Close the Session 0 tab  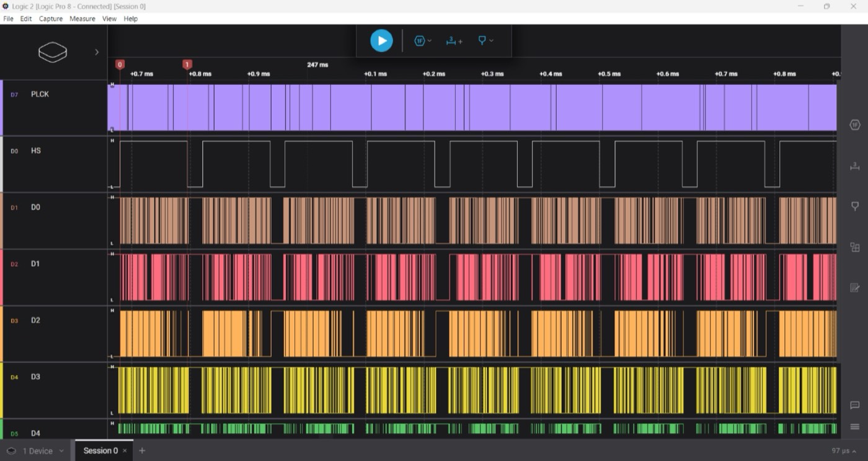pyautogui.click(x=125, y=451)
